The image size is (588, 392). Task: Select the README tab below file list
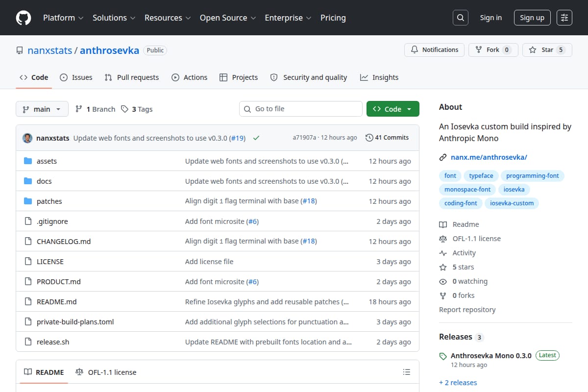pyautogui.click(x=44, y=372)
